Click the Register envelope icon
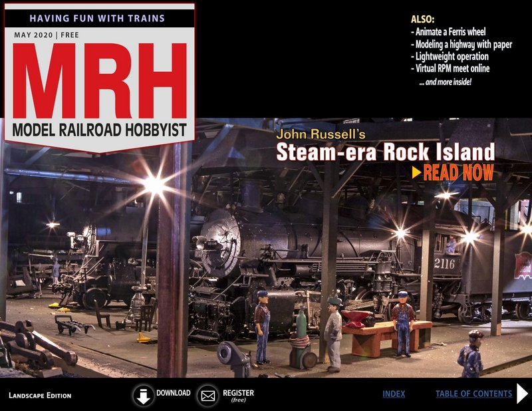Image resolution: width=532 pixels, height=411 pixels. pyautogui.click(x=207, y=396)
